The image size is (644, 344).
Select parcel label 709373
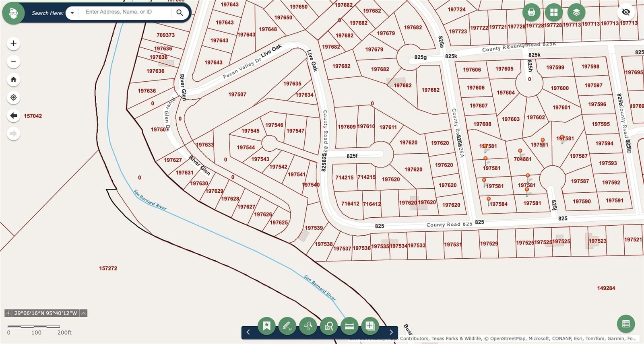[165, 35]
